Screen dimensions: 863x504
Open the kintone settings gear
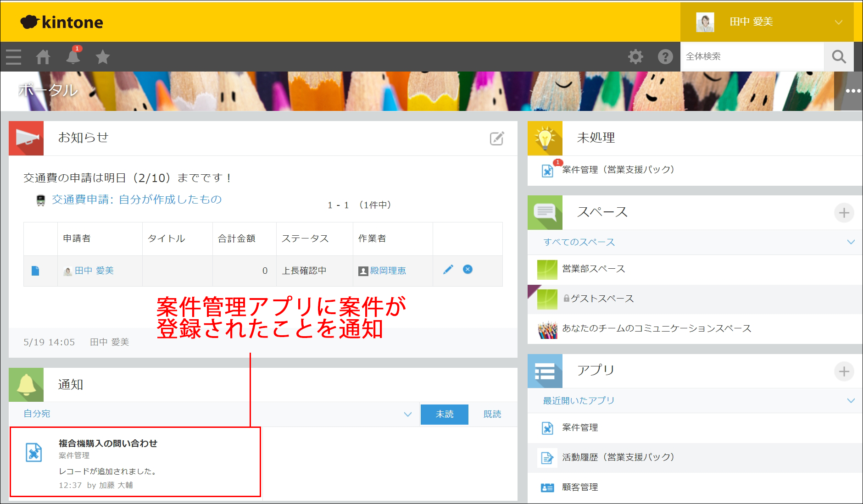click(636, 56)
